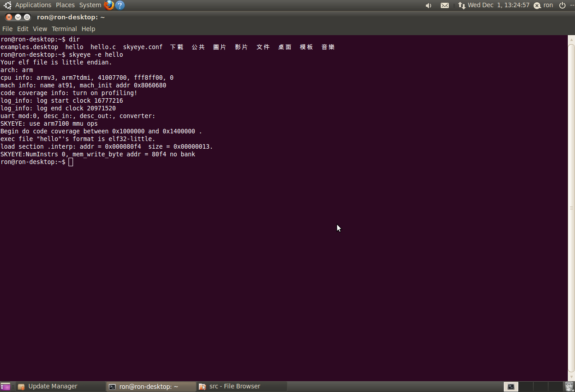The image size is (575, 392).
Task: Maximize the terminal window
Action: (27, 17)
